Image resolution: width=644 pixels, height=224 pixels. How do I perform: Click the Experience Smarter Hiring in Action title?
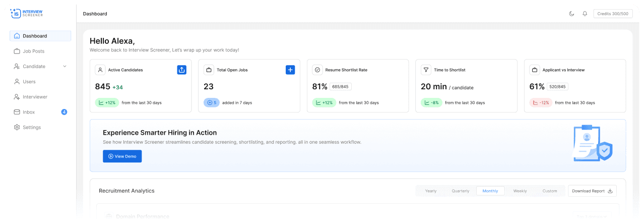pos(160,133)
